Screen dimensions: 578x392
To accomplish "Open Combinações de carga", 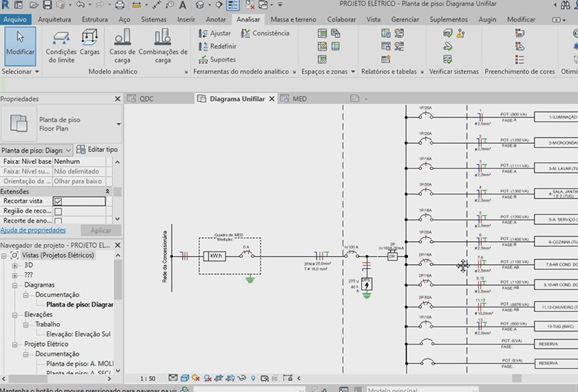I will click(x=162, y=45).
